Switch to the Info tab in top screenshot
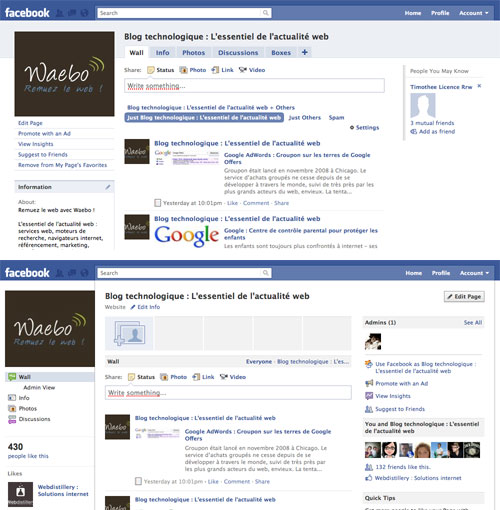Image resolution: width=500 pixels, height=510 pixels. pos(162,52)
